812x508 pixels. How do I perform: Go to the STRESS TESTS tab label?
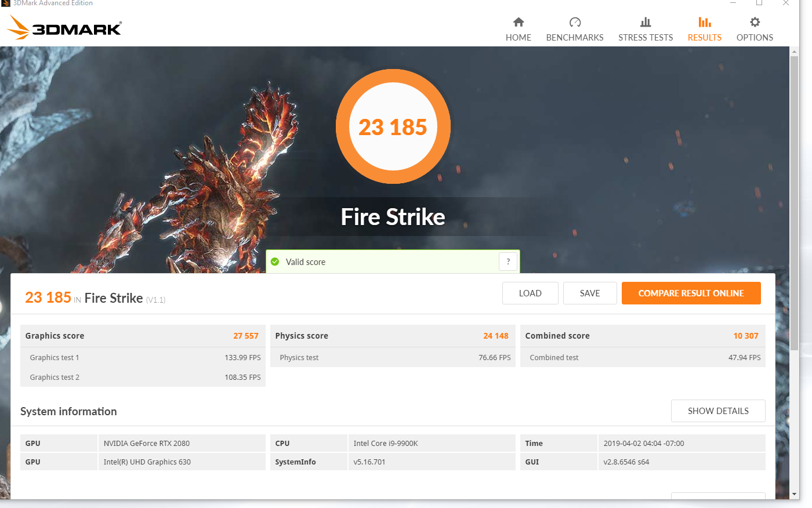tap(646, 37)
